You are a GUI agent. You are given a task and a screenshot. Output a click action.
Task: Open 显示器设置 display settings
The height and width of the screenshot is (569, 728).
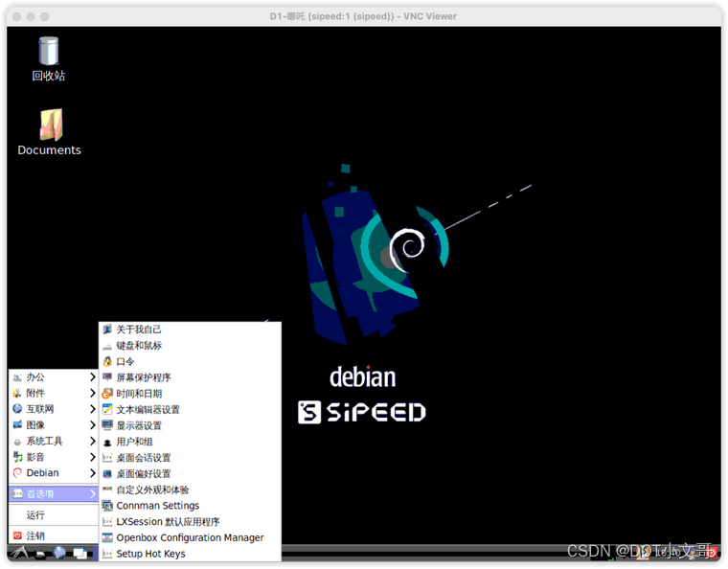click(190, 425)
